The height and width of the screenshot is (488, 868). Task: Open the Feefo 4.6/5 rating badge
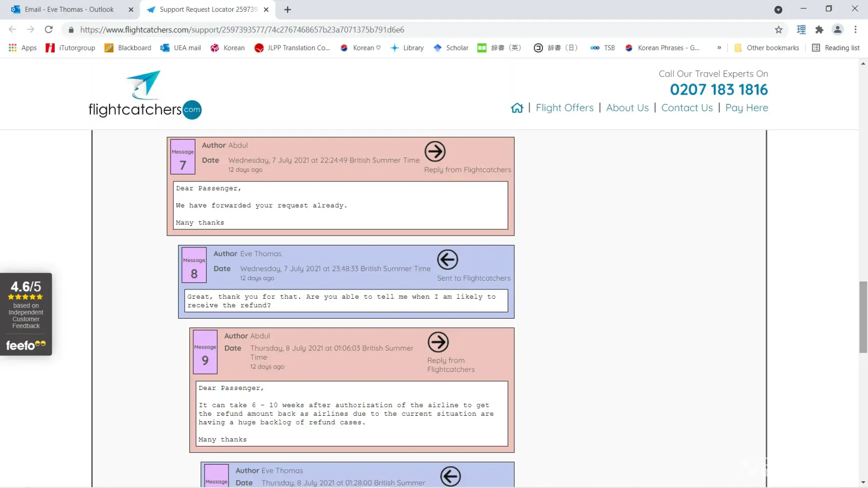[x=26, y=314]
